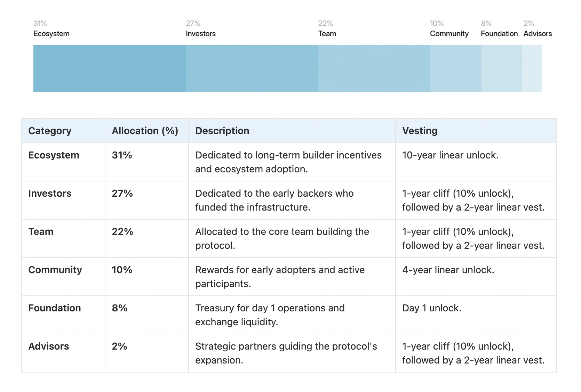This screenshot has width=581, height=392.
Task: Click the 27% allocation cell for Investors
Action: [x=122, y=194]
